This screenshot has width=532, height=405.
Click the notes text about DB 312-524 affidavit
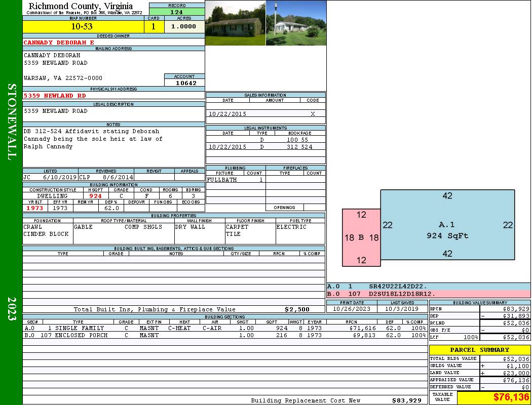[93, 139]
